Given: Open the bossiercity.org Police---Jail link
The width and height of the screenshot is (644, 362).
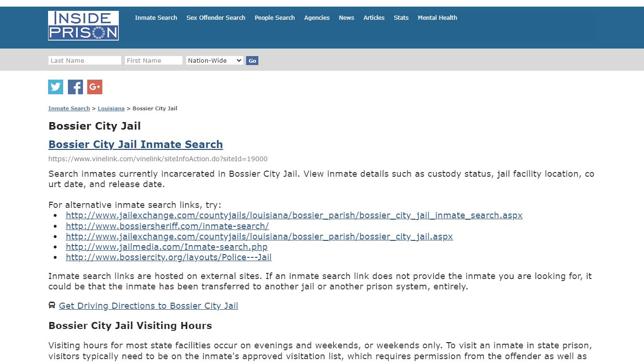Looking at the screenshot, I should coord(169,257).
